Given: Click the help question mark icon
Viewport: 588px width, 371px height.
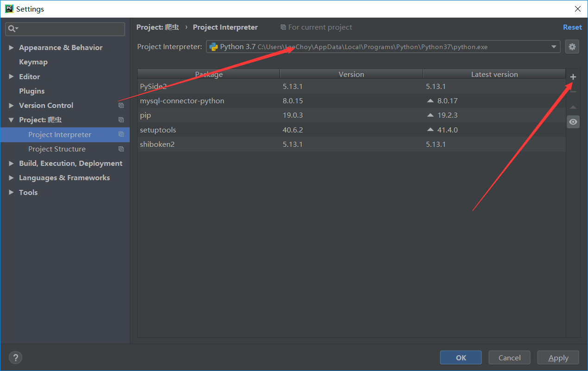Looking at the screenshot, I should tap(15, 358).
